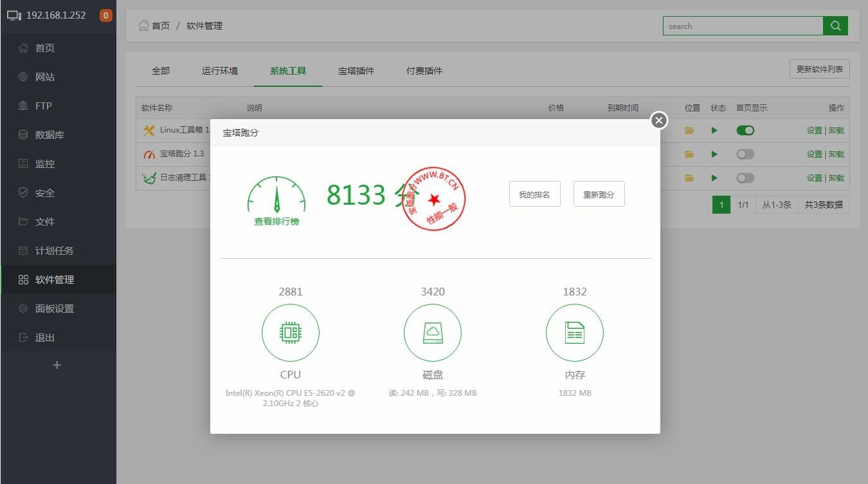Click 我的排名 button
This screenshot has width=868, height=484.
pyautogui.click(x=534, y=194)
